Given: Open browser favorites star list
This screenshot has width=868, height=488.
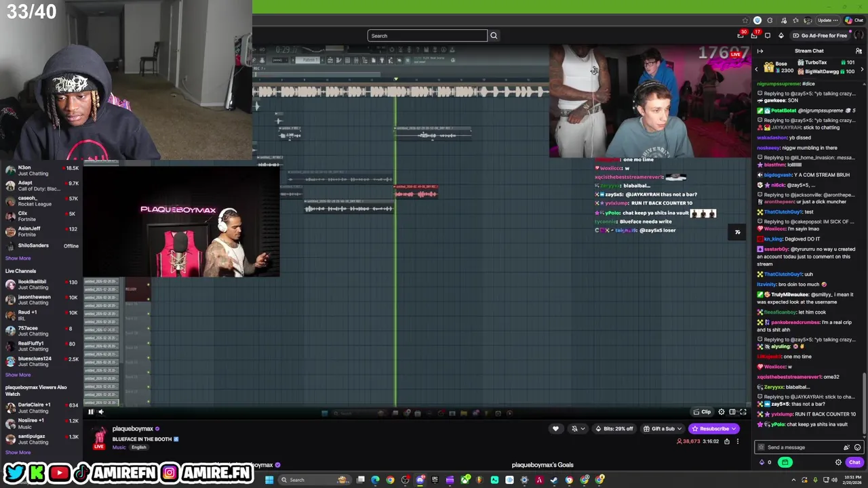Looking at the screenshot, I should (x=795, y=20).
